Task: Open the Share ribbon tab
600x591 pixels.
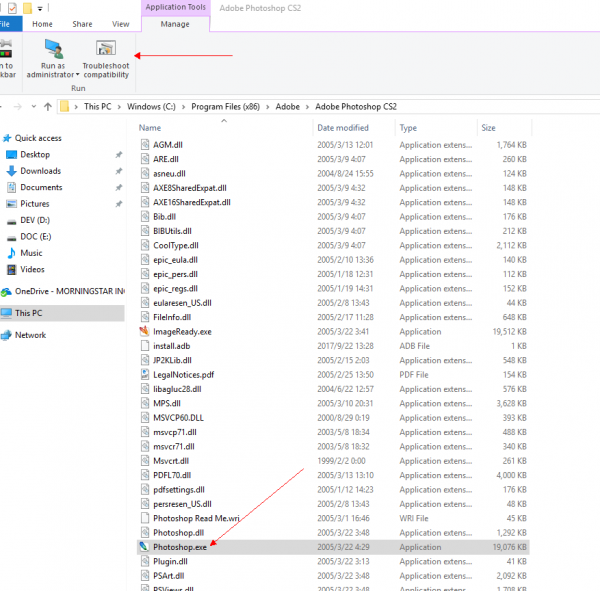Action: pos(82,24)
